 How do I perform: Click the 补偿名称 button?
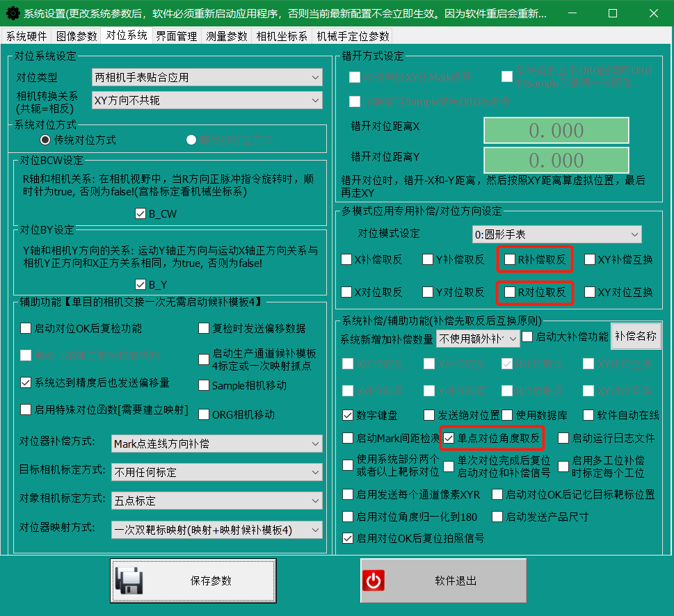636,337
